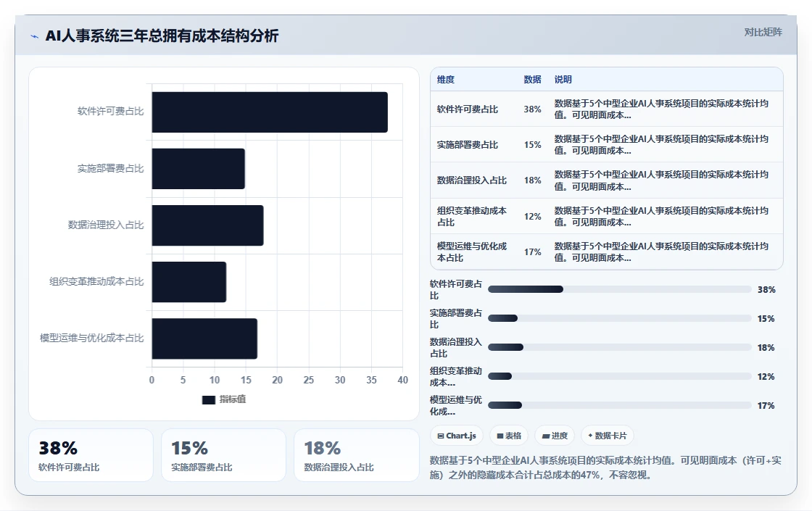Click the 17% value in the table
Screen dimensions: 812x511
tap(532, 252)
